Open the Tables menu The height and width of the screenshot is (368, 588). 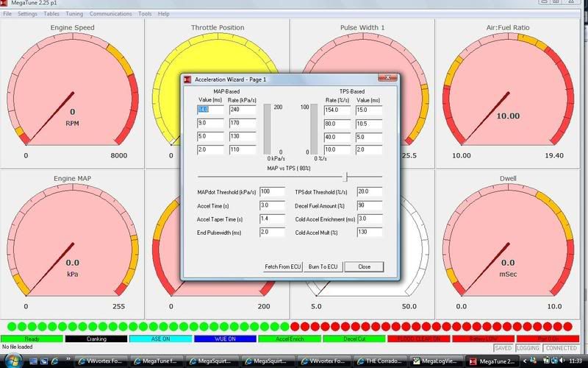click(51, 14)
